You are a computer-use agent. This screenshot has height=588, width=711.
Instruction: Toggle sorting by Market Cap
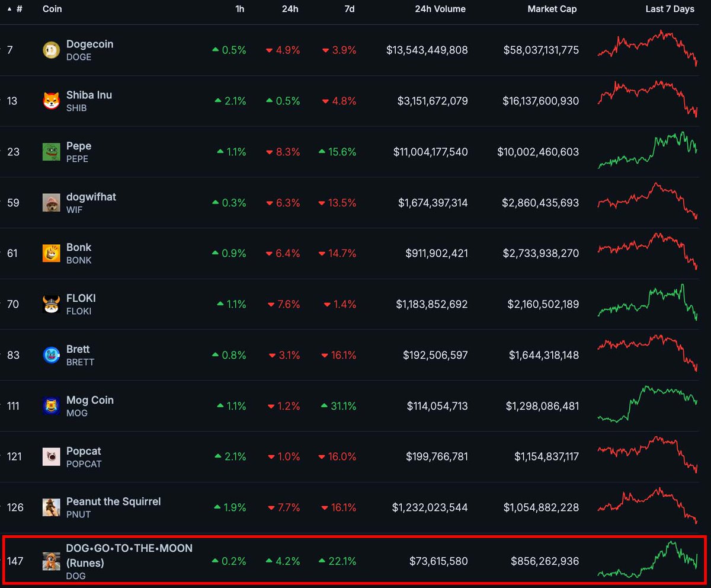click(x=552, y=9)
